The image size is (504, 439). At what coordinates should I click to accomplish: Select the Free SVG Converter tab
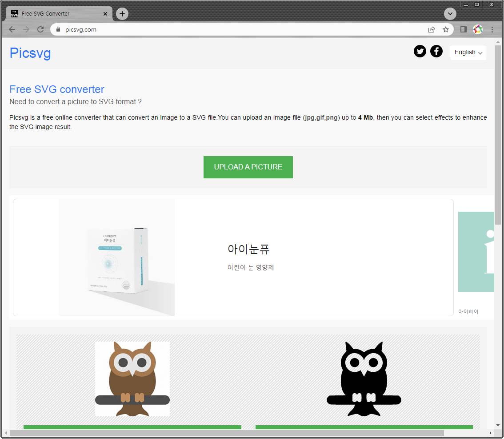[58, 14]
